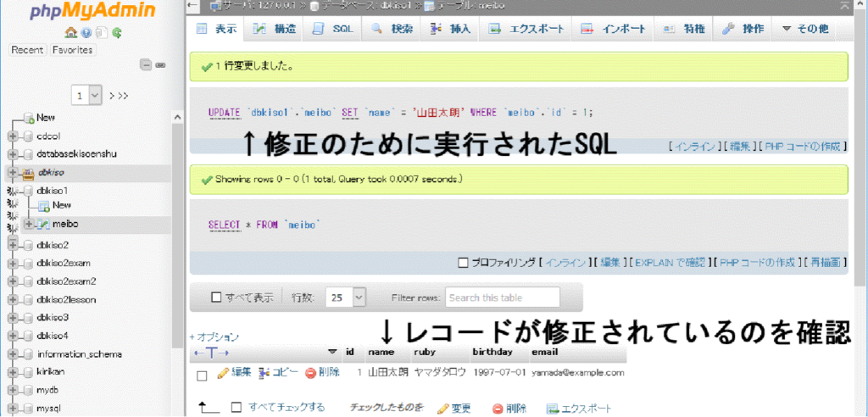Click the Search this table filter field
This screenshot has width=868, height=417.
click(503, 297)
